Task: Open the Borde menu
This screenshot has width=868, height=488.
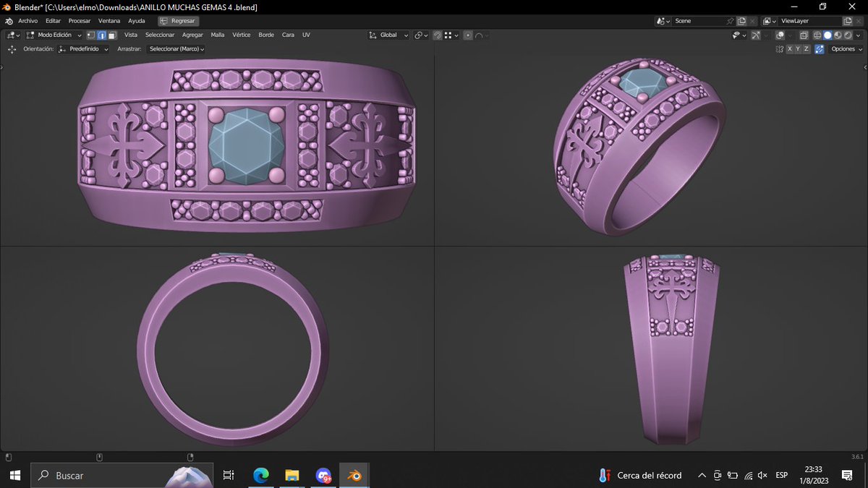Action: click(266, 35)
